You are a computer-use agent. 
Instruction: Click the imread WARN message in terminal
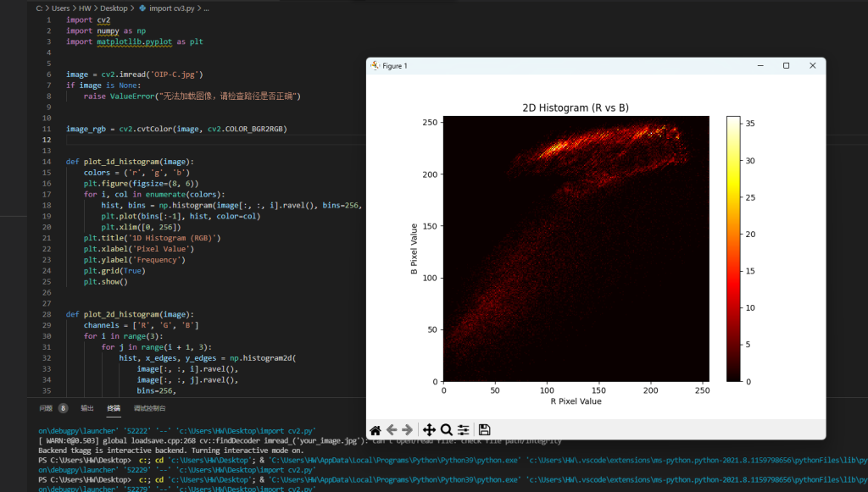click(300, 441)
